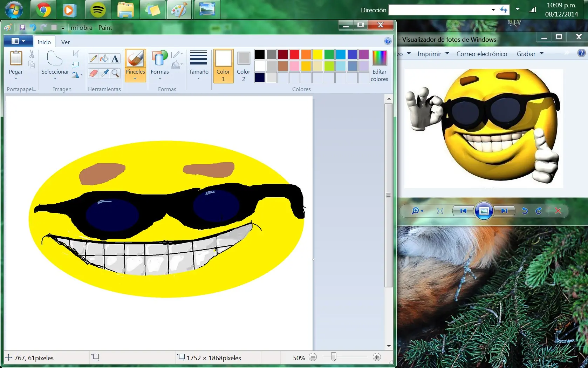The height and width of the screenshot is (368, 588).
Task: Open the Seleccionar dropdown arrow
Action: click(x=55, y=79)
